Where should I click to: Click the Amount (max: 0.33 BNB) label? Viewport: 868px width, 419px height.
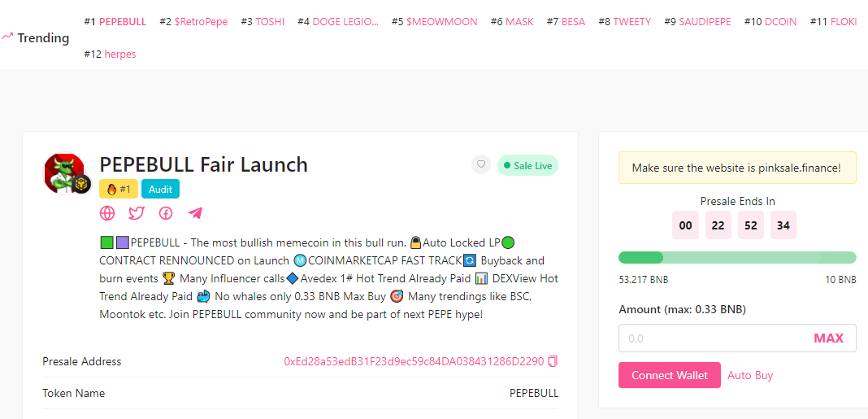tap(682, 309)
